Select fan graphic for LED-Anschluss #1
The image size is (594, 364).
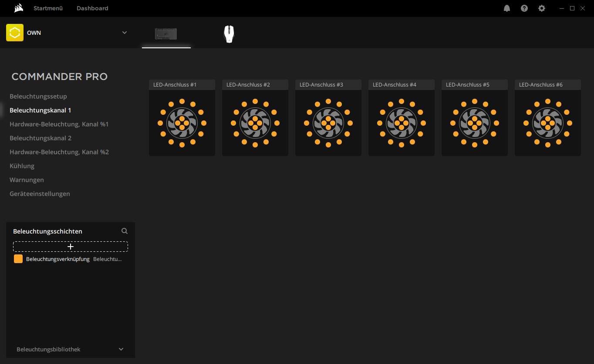pos(182,123)
